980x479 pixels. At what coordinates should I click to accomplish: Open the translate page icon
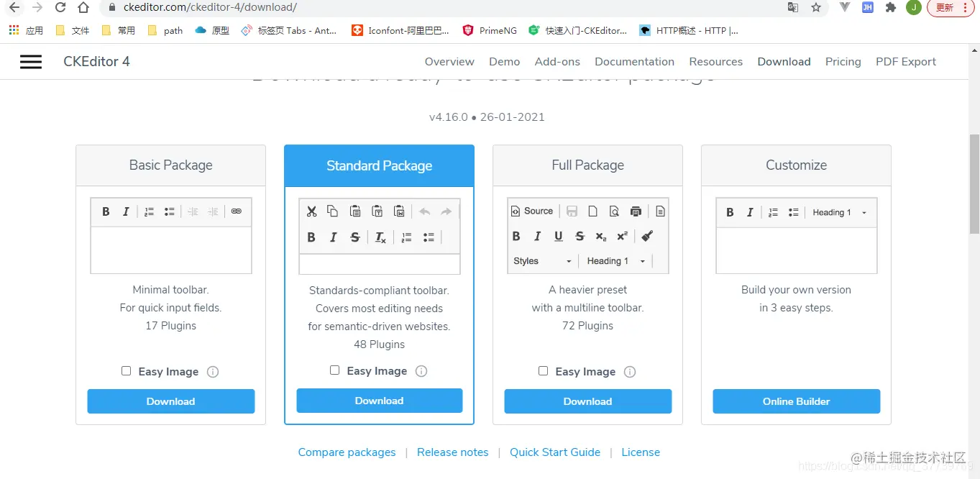pyautogui.click(x=793, y=7)
